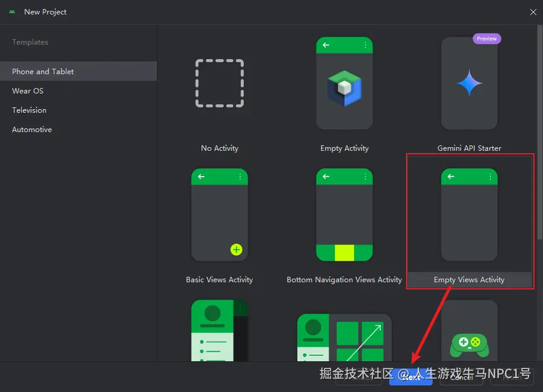543x392 pixels.
Task: Click the template list vertical scrollbar
Action: [x=540, y=132]
